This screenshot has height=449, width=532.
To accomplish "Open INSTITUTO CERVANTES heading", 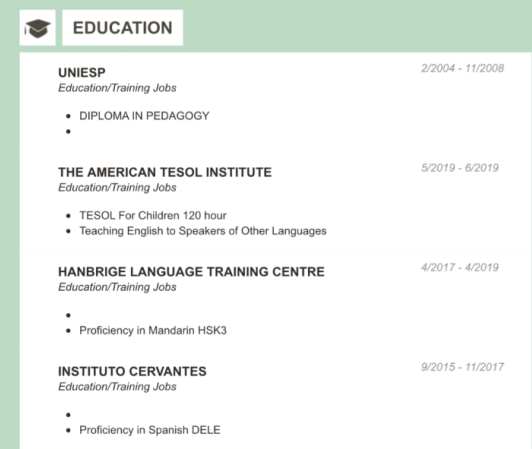I will coord(132,372).
